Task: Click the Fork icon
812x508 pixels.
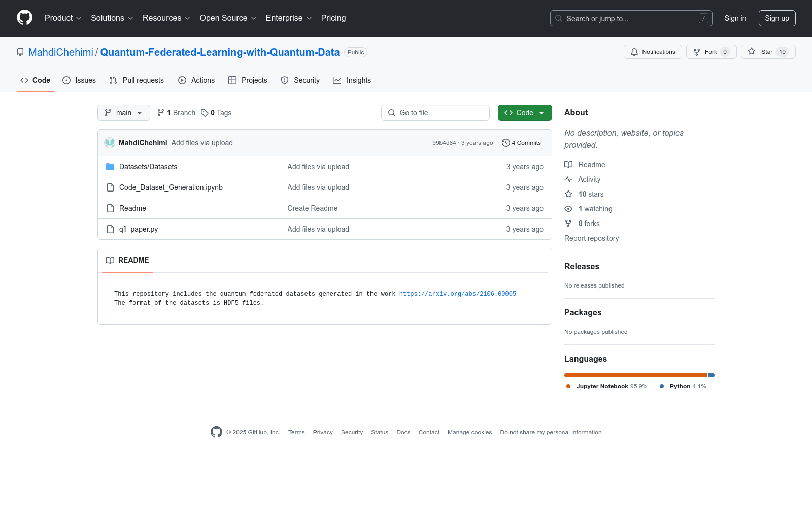Action: tap(697, 52)
